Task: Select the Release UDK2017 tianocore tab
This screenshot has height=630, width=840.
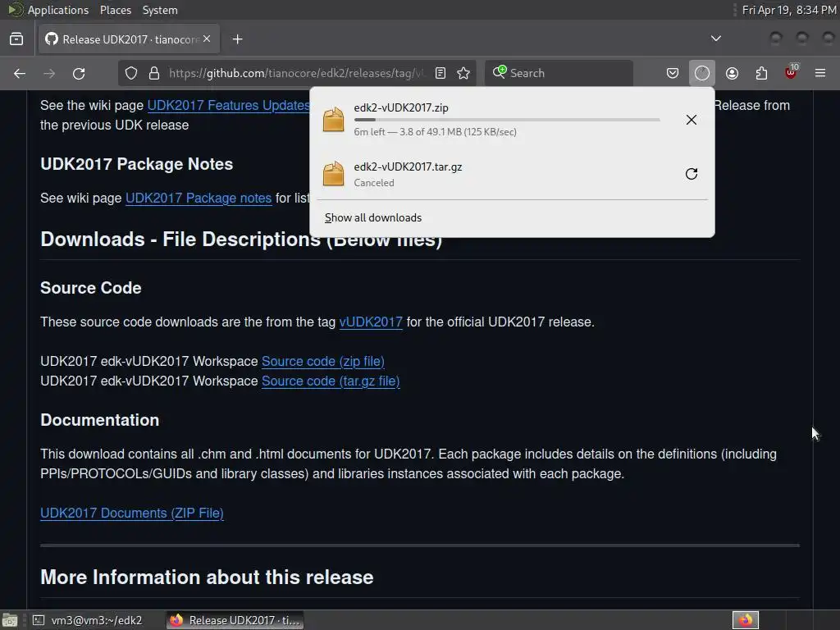Action: tap(129, 39)
